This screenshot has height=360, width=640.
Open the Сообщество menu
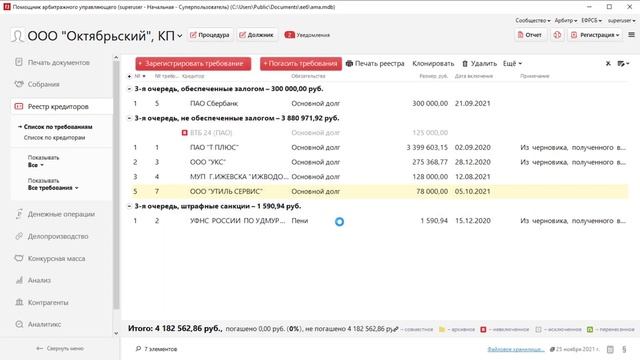point(533,20)
